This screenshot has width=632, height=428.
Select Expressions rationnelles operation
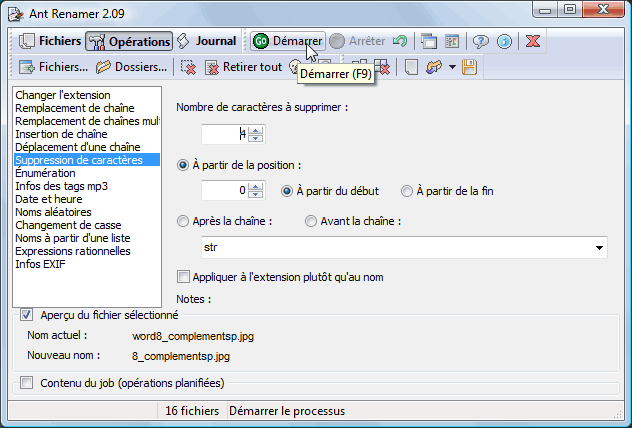(x=73, y=251)
